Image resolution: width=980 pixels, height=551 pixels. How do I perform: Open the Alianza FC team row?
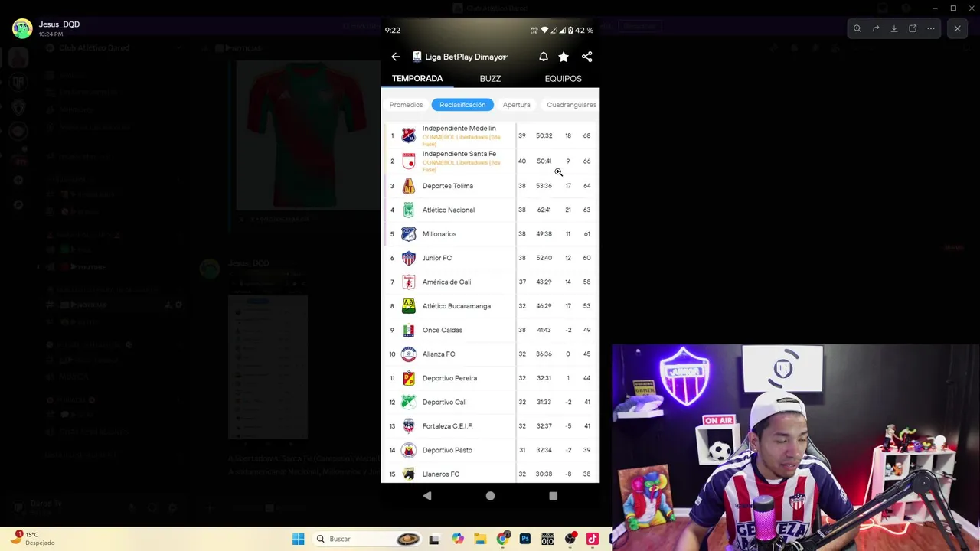coord(490,354)
